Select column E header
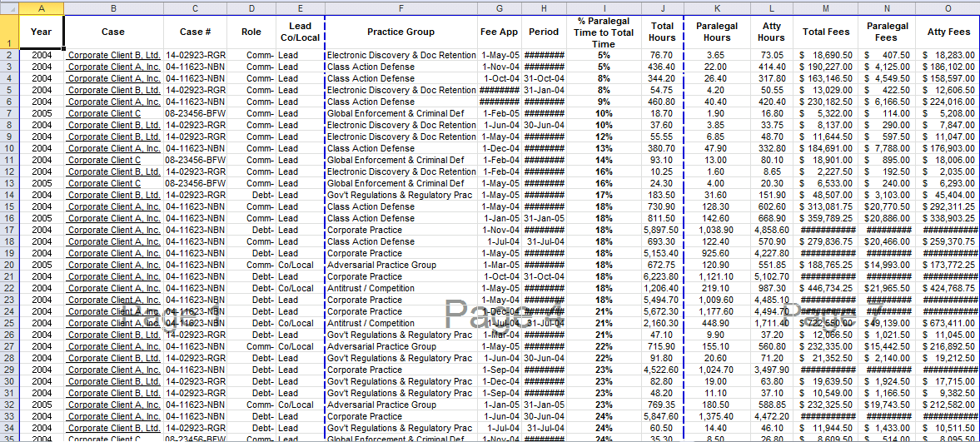The width and height of the screenshot is (980, 442). pyautogui.click(x=301, y=7)
